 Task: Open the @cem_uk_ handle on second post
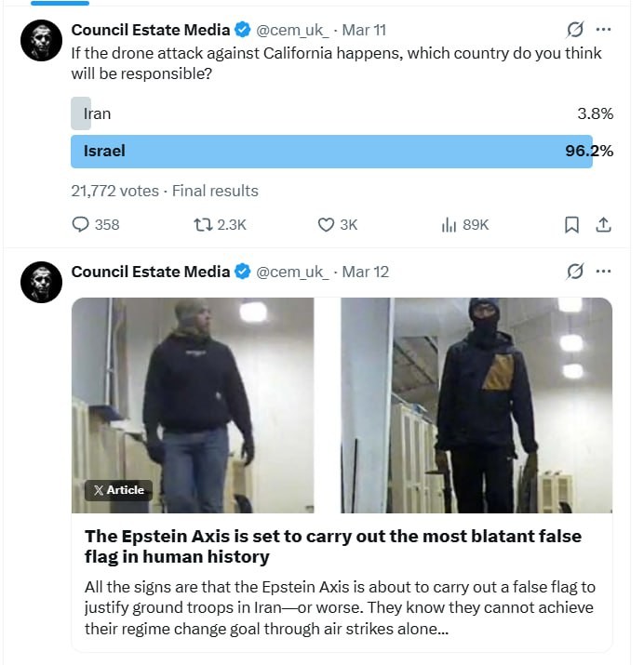[292, 272]
